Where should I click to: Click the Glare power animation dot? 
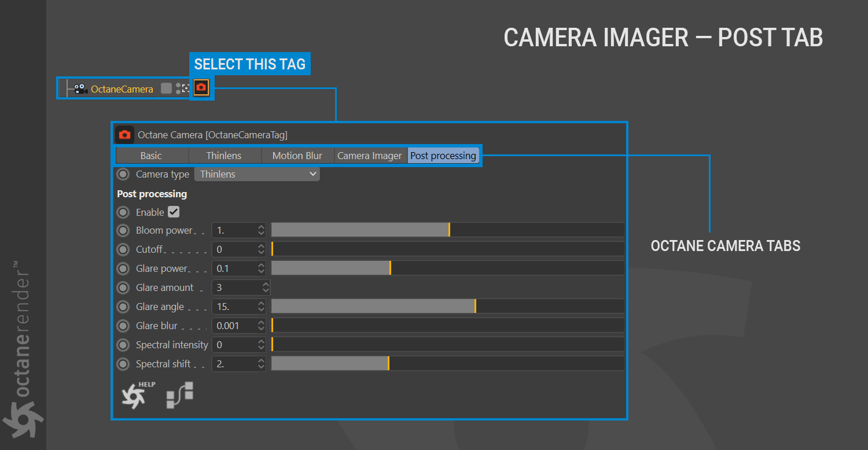123,268
